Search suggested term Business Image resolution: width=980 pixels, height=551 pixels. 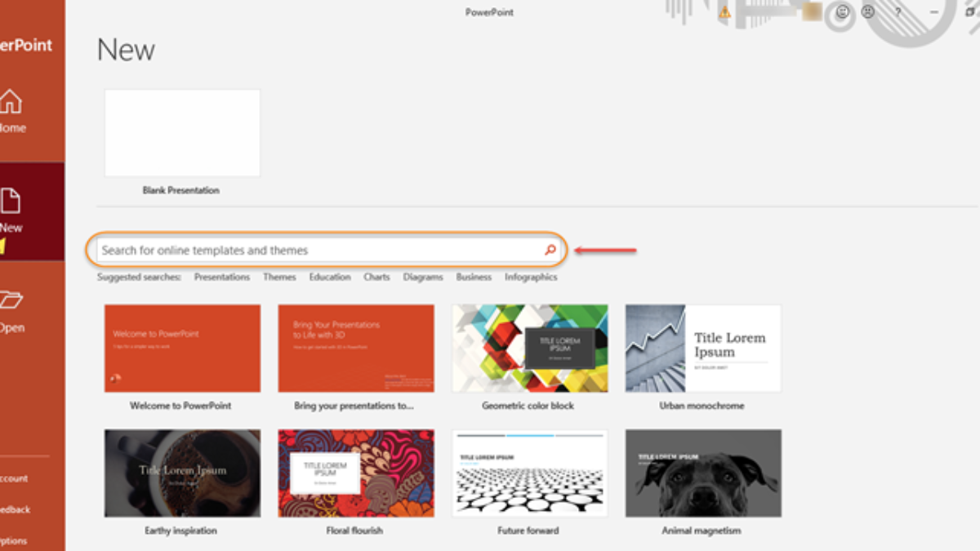474,277
